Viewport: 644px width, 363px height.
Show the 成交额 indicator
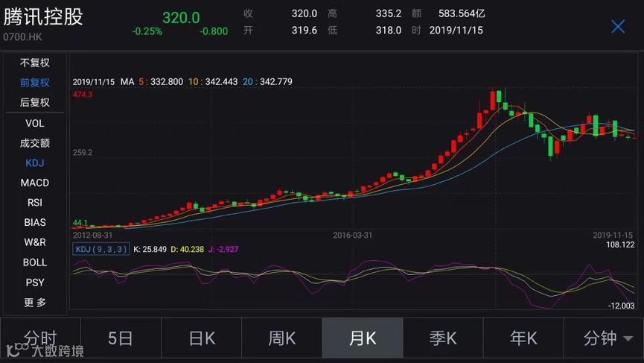35,143
